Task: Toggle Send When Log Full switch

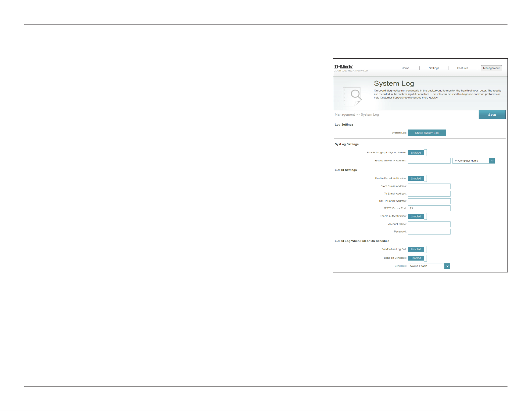Action: click(x=417, y=249)
